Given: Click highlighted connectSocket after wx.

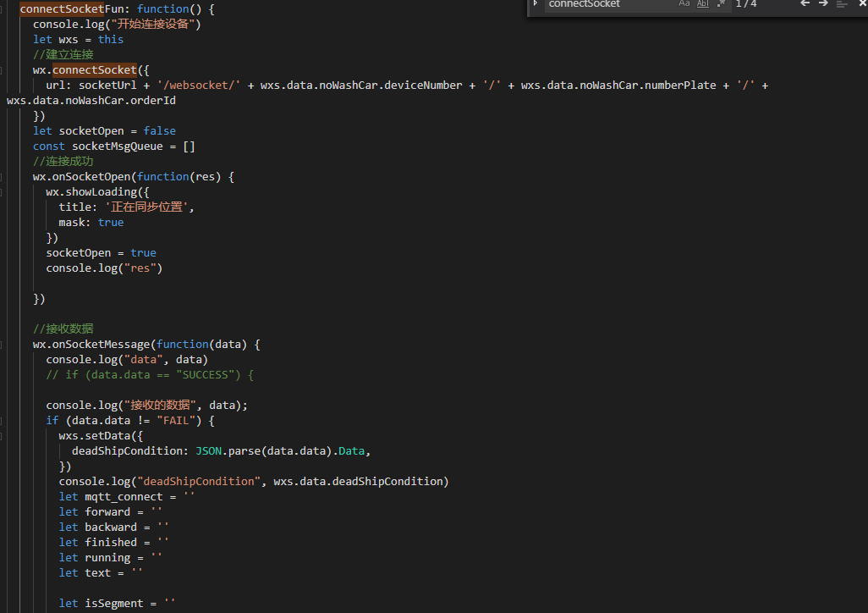Looking at the screenshot, I should pyautogui.click(x=95, y=69).
